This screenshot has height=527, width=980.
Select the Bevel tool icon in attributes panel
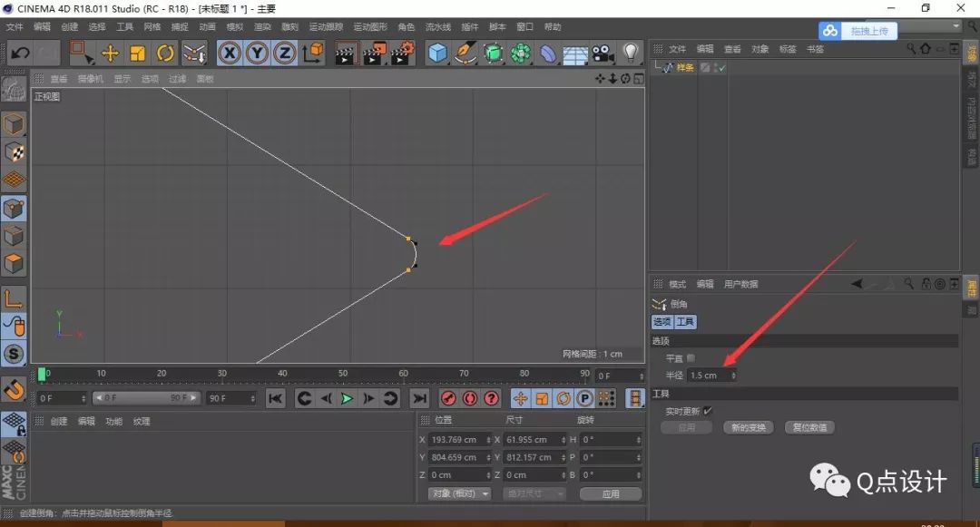click(x=660, y=303)
